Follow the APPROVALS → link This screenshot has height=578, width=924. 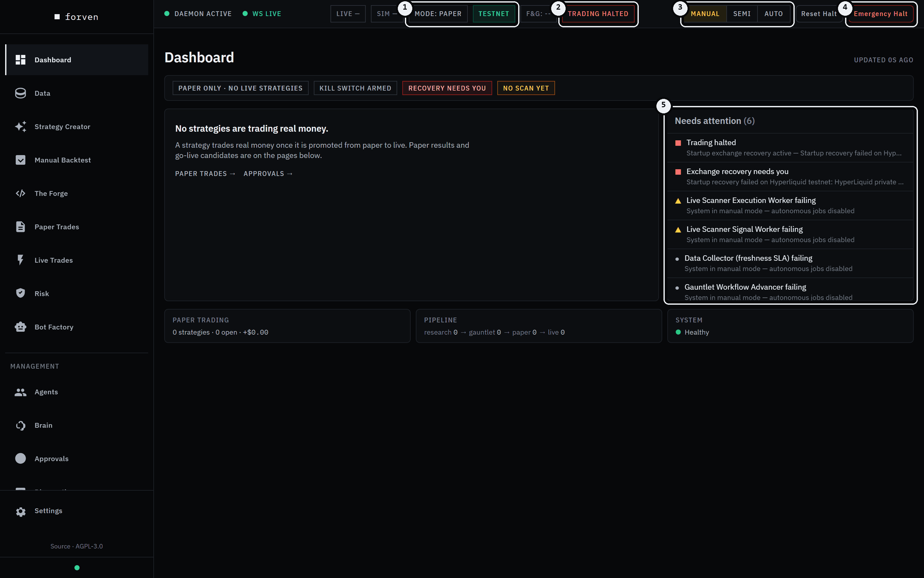coord(268,173)
